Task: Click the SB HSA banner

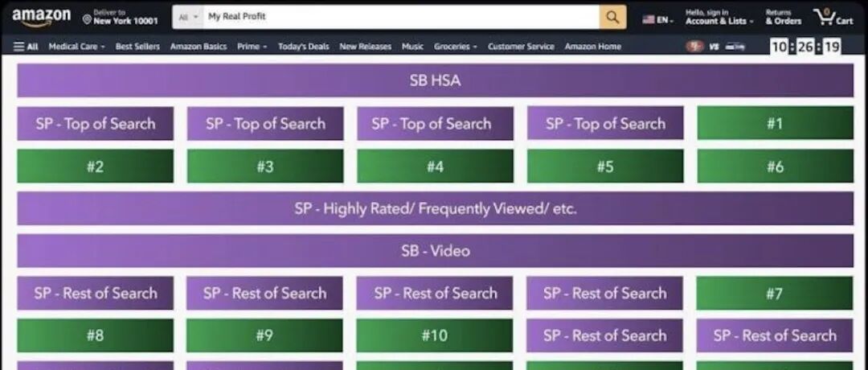Action: (435, 80)
